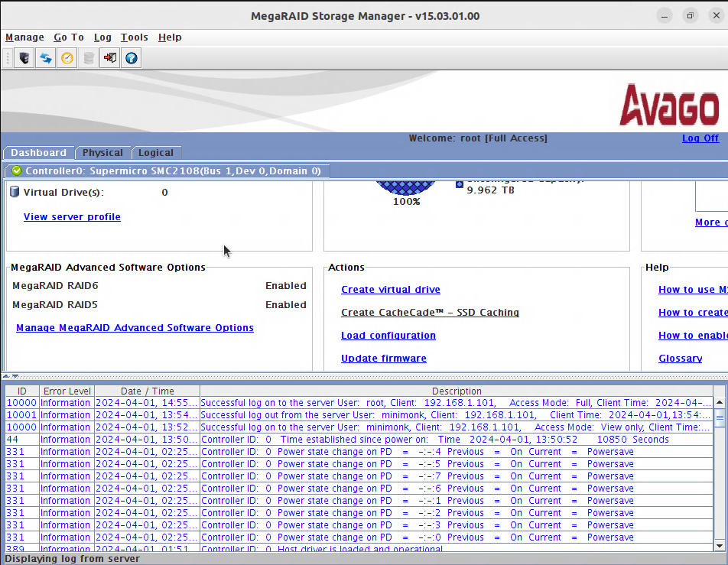Open View server profile link

click(x=72, y=217)
